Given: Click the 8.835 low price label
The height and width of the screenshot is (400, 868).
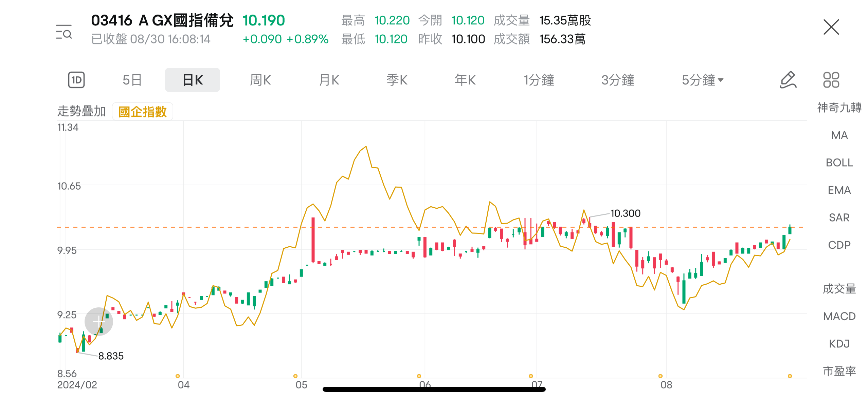Looking at the screenshot, I should click(111, 356).
